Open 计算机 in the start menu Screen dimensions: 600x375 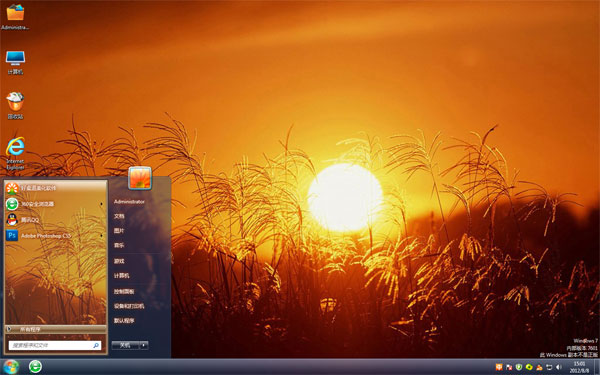[121, 276]
